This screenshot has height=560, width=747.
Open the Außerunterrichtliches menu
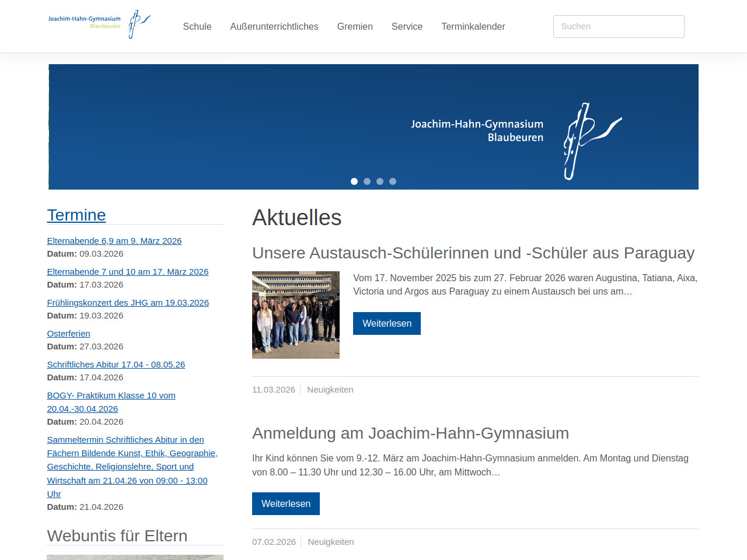(274, 26)
